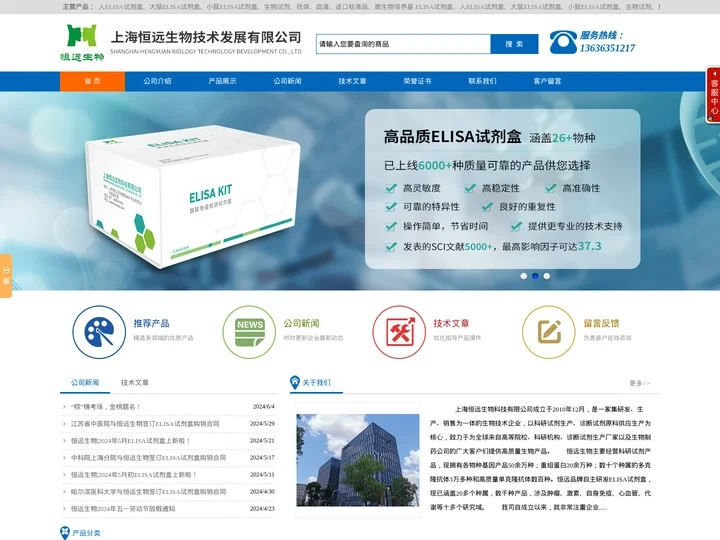
Task: Open 荣誉证书 navigation item
Action: [417, 81]
